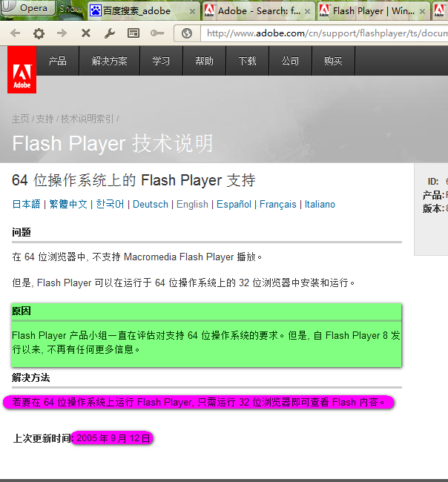This screenshot has width=448, height=482.
Task: Open the 公司 menu
Action: 291,61
